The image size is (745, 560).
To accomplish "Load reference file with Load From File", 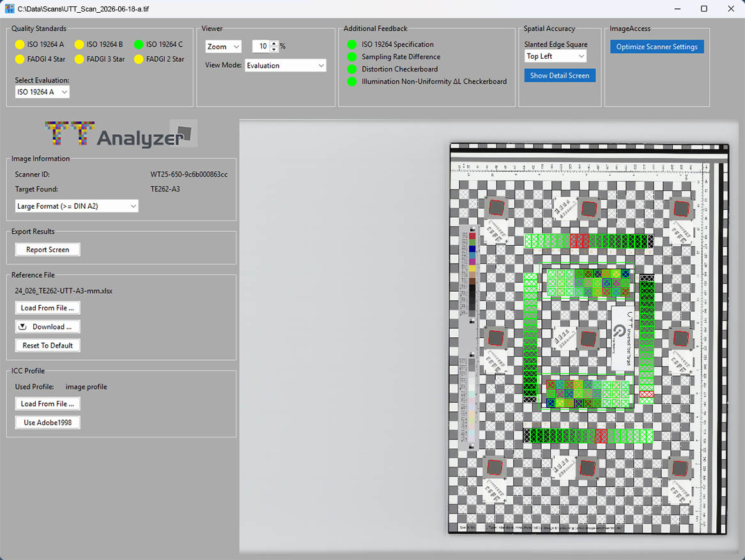I will [x=47, y=308].
